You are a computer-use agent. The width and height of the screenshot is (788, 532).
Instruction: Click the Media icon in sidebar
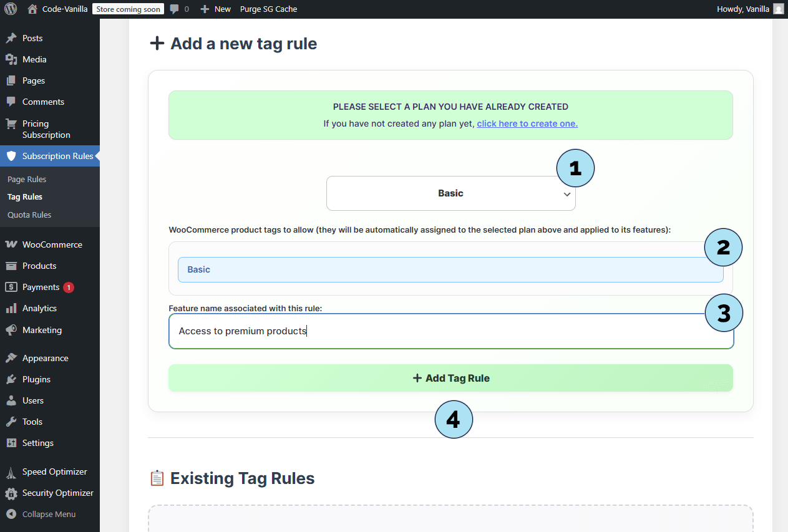point(11,59)
